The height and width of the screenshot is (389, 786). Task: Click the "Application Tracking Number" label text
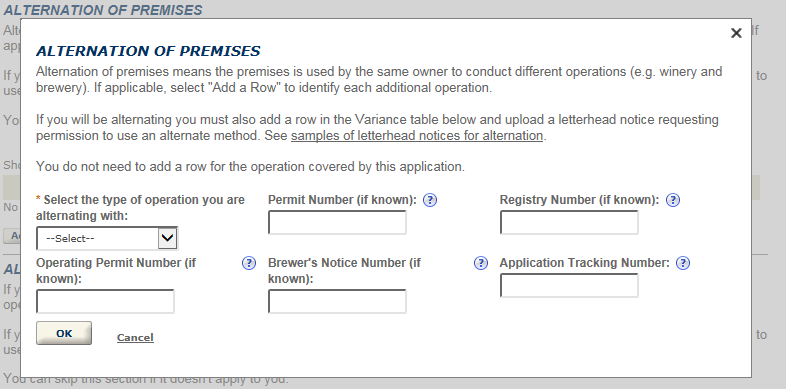584,263
